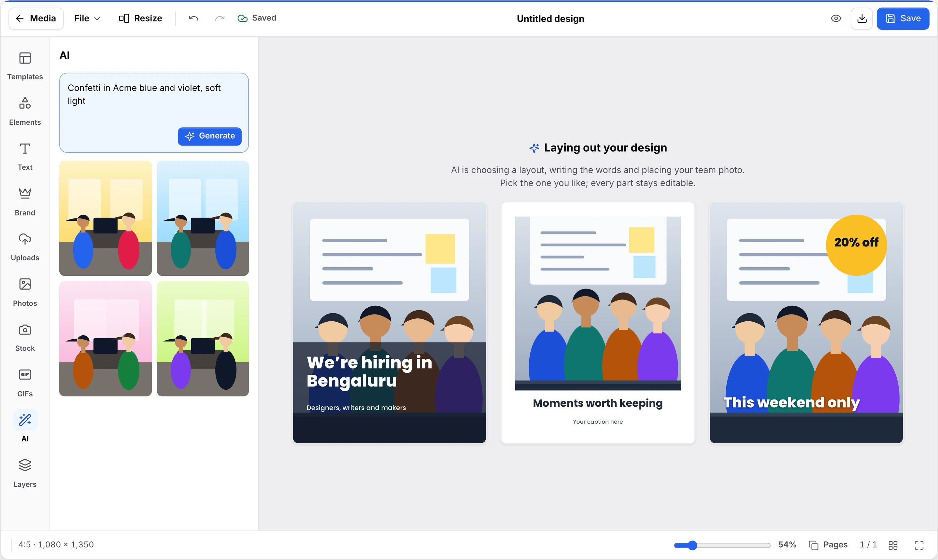Screen dimensions: 938x560
Task: Go back to Media
Action: (36, 19)
